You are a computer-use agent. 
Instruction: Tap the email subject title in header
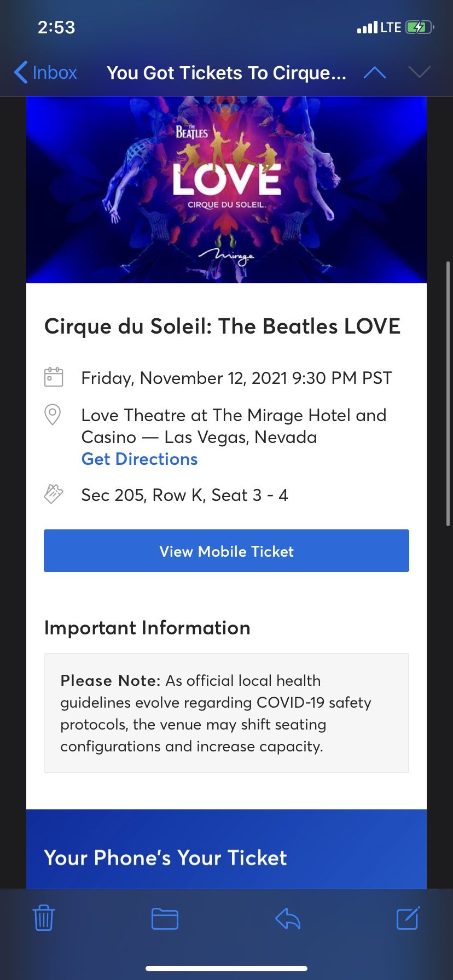226,73
